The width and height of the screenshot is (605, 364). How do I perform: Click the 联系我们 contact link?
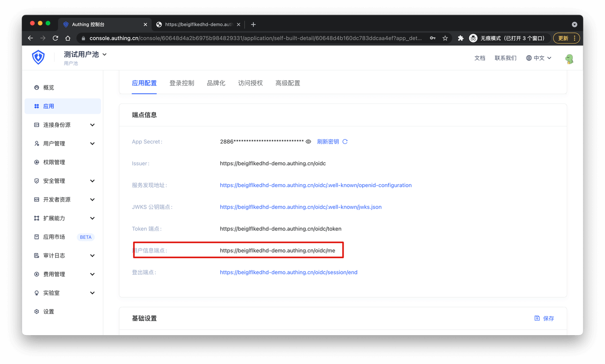505,58
